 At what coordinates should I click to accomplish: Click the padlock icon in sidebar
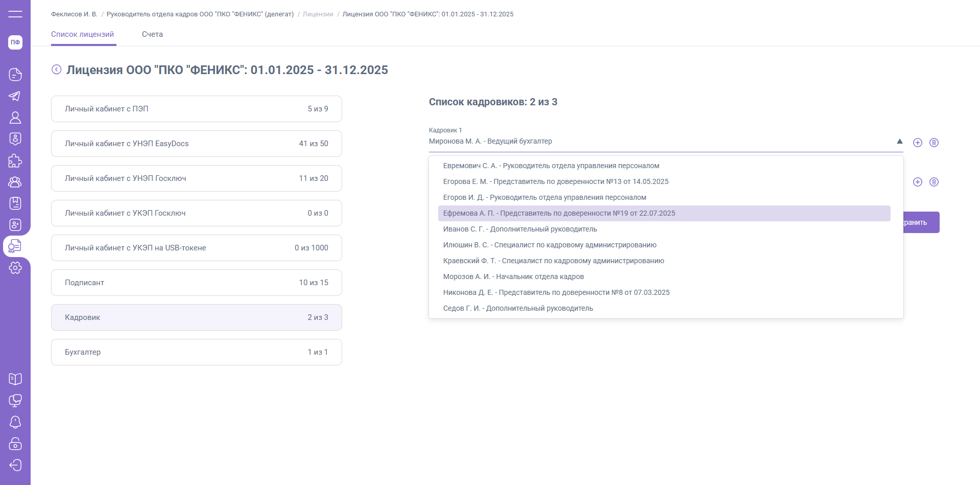coord(15,444)
